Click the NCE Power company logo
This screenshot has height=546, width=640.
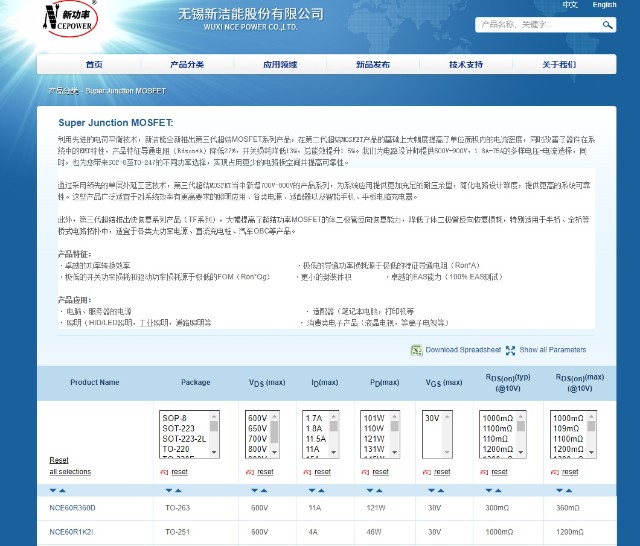coord(70,18)
